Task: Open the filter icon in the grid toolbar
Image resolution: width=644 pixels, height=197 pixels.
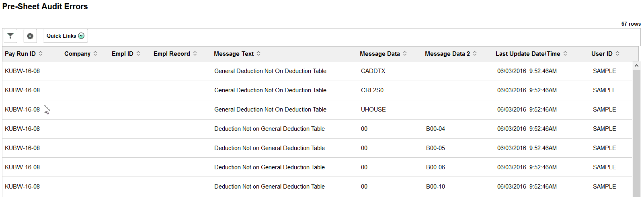Action: coord(10,36)
